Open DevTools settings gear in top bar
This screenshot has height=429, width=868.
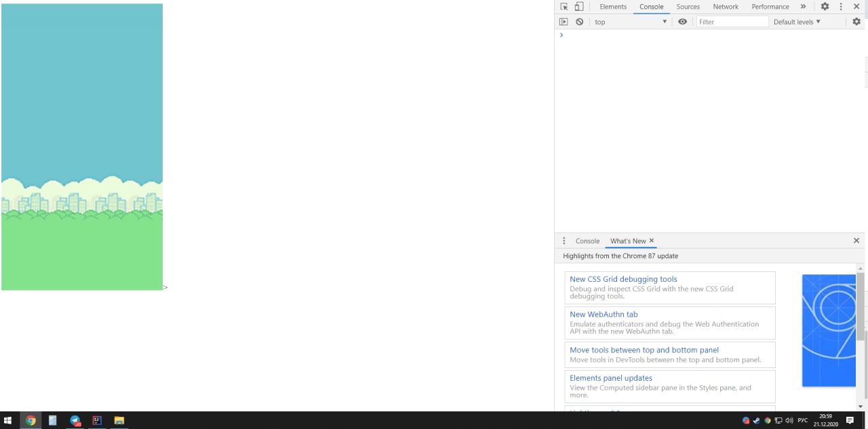pos(825,7)
